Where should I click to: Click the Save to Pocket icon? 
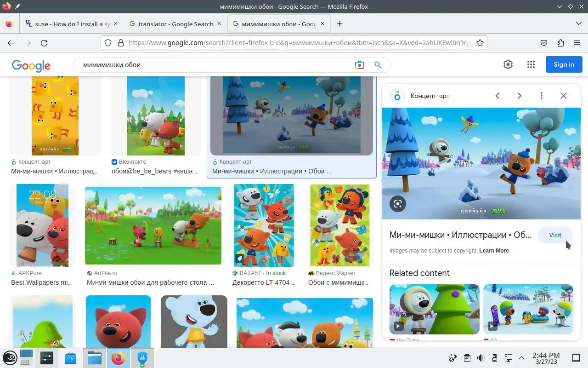click(544, 43)
